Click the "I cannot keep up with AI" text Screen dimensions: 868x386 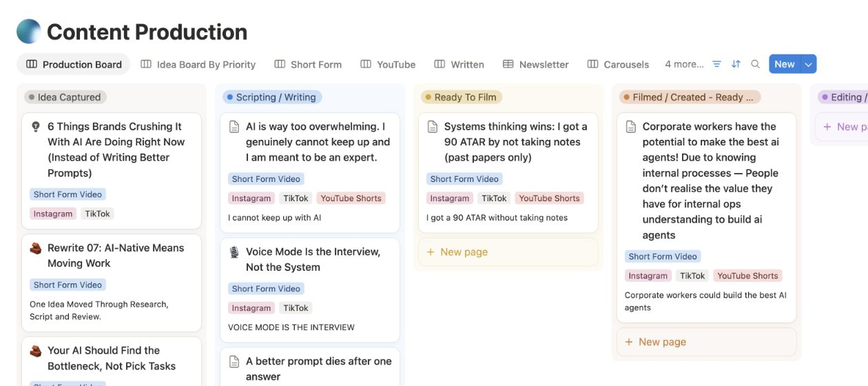pyautogui.click(x=275, y=218)
